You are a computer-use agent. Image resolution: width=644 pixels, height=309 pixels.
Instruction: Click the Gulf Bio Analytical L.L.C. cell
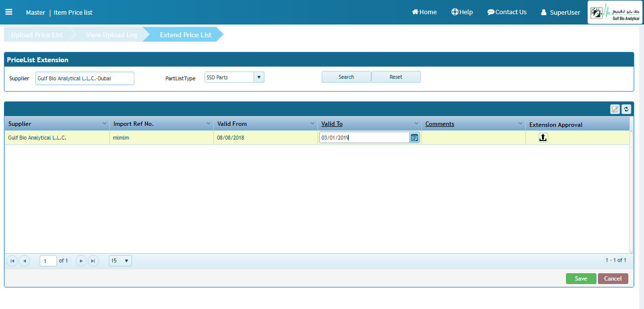57,138
